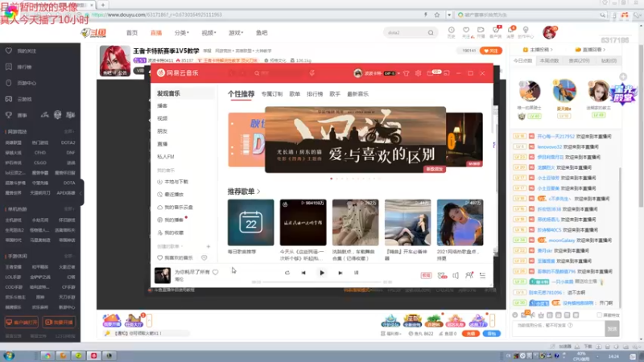The width and height of the screenshot is (644, 362).
Task: Open 我喜欢的音乐 playlist
Action: click(175, 257)
